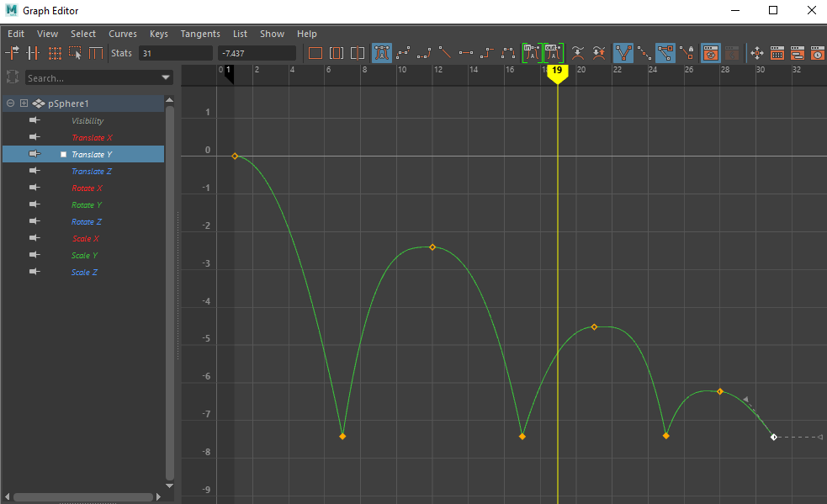
Task: Collapse the pSphere1 node tree
Action: pyautogui.click(x=10, y=103)
